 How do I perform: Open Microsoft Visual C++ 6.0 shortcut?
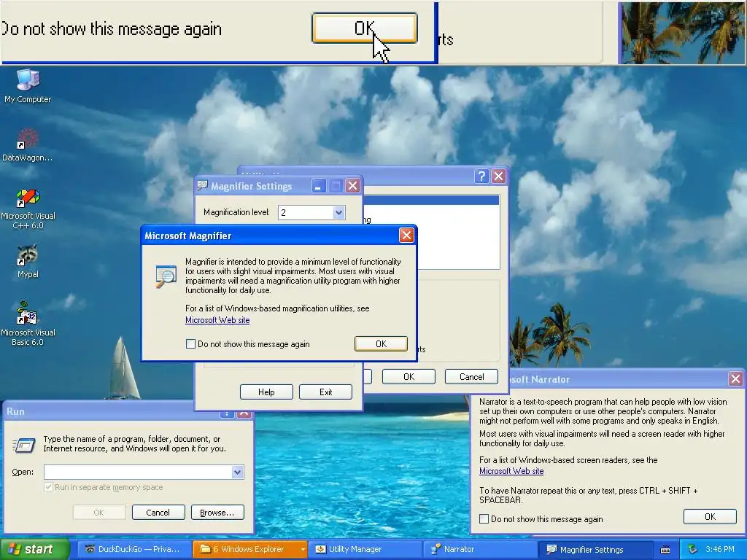28,209
